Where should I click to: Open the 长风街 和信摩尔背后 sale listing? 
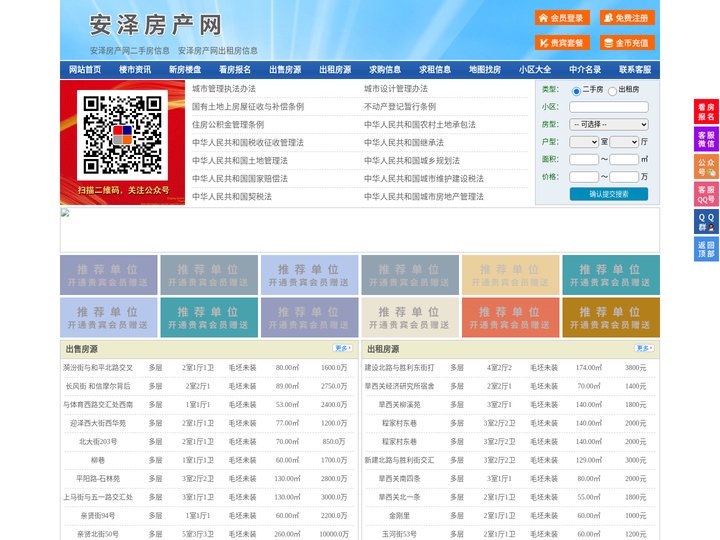pos(98,386)
